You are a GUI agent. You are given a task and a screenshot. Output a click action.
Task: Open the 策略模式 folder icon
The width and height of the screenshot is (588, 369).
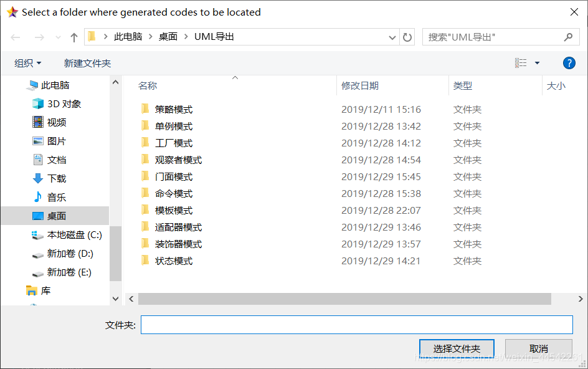(143, 108)
